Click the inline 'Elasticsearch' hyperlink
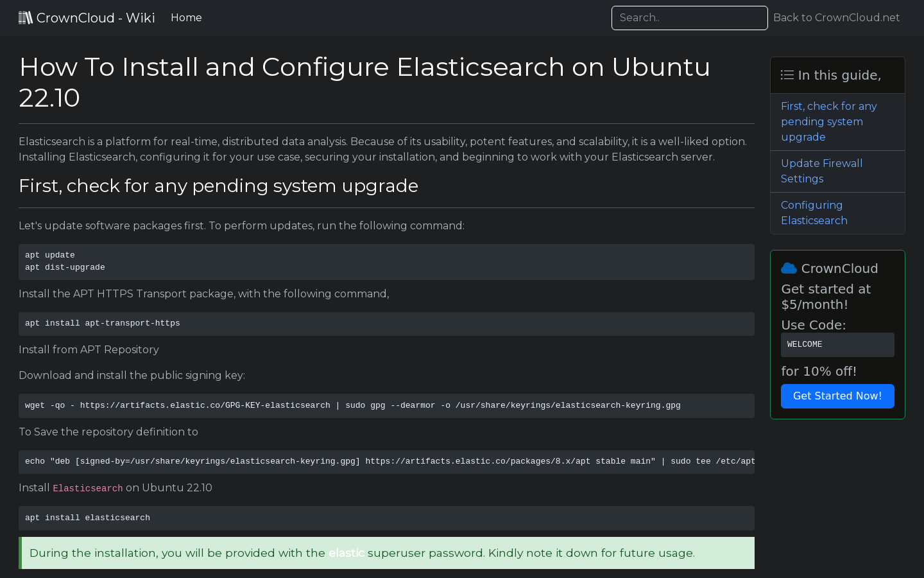The image size is (924, 578). [x=88, y=488]
